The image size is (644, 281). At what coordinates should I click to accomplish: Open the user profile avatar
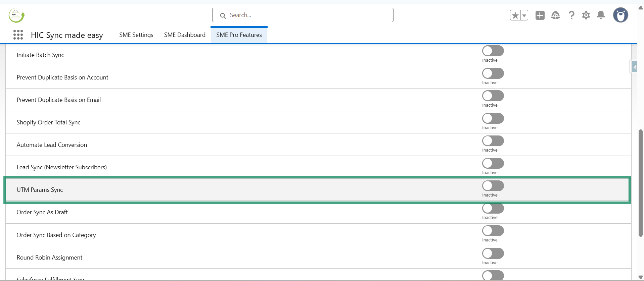pyautogui.click(x=620, y=15)
